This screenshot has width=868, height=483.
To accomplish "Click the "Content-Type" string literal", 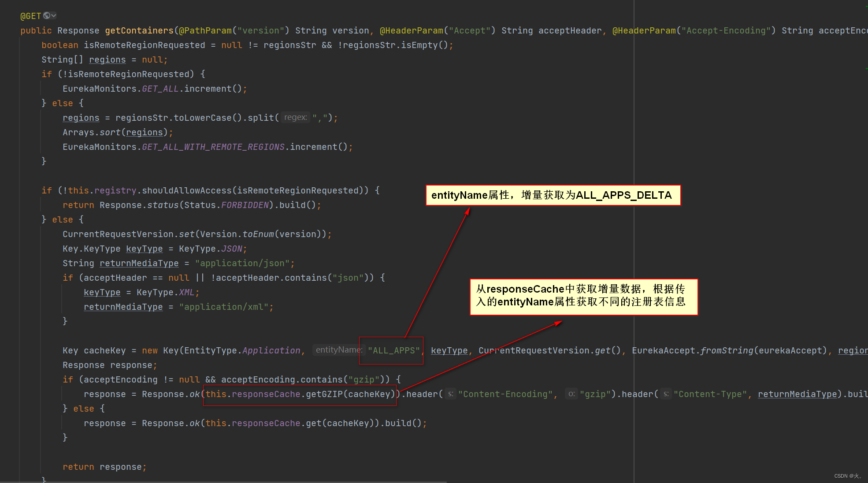I will click(710, 394).
